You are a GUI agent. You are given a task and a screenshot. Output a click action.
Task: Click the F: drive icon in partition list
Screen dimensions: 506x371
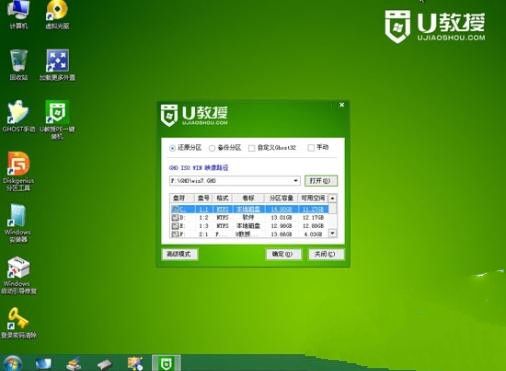click(x=175, y=234)
